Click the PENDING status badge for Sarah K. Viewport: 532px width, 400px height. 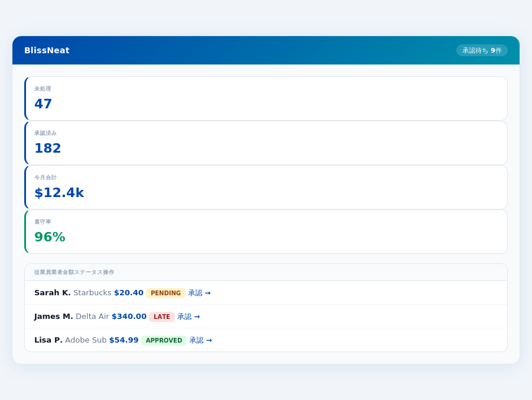coord(165,293)
